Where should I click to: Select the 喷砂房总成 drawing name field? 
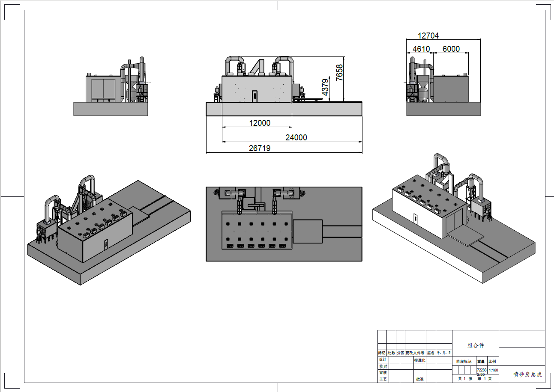(527, 374)
